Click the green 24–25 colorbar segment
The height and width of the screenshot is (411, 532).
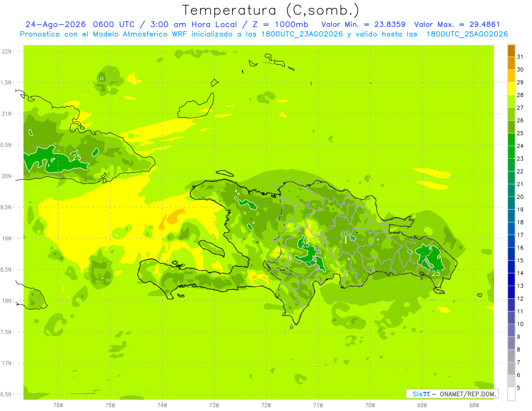511,140
